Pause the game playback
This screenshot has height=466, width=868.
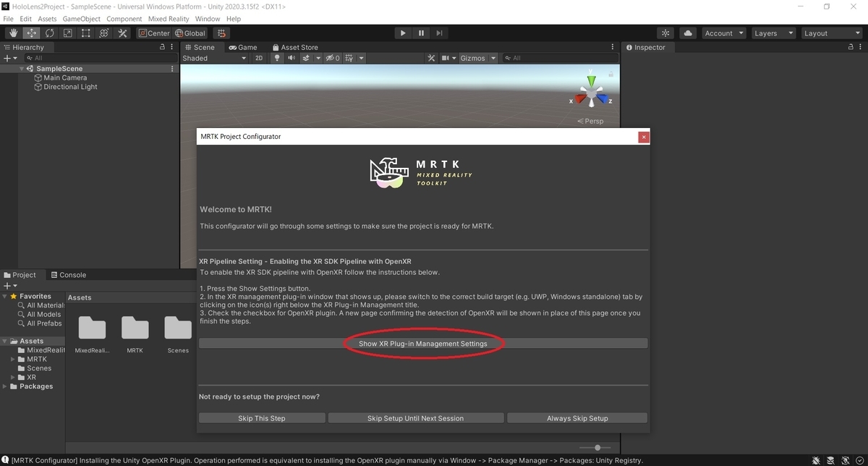pos(421,33)
